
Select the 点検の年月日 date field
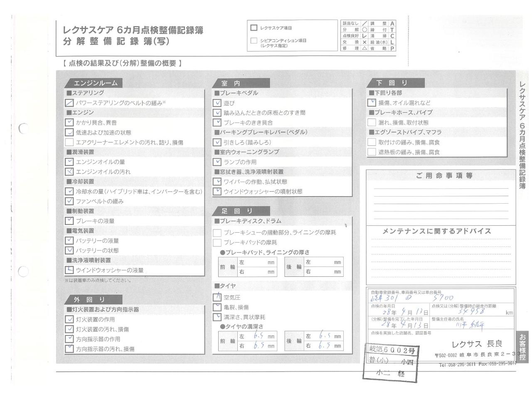(x=399, y=310)
